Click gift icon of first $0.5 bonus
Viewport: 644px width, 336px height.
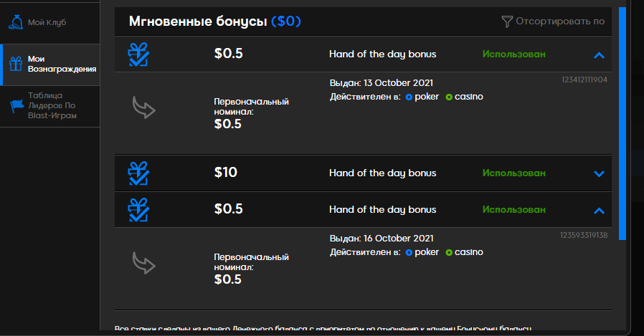click(x=138, y=54)
